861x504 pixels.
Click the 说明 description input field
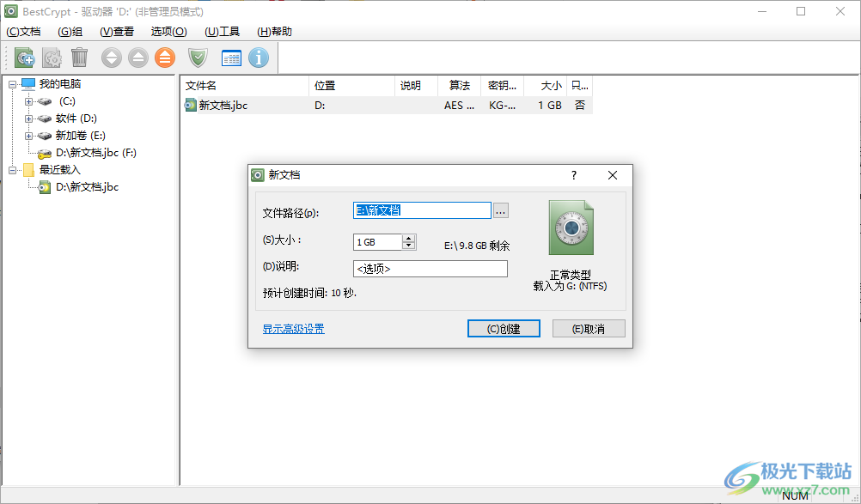(430, 269)
